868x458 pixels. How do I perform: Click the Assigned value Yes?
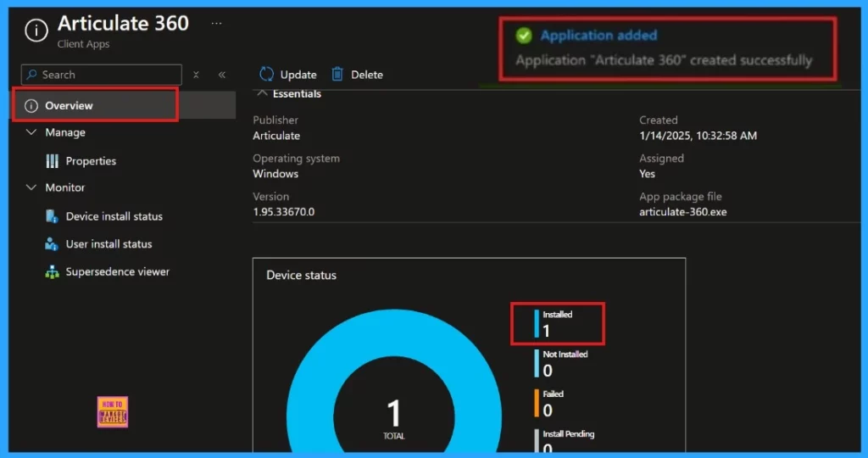[647, 174]
